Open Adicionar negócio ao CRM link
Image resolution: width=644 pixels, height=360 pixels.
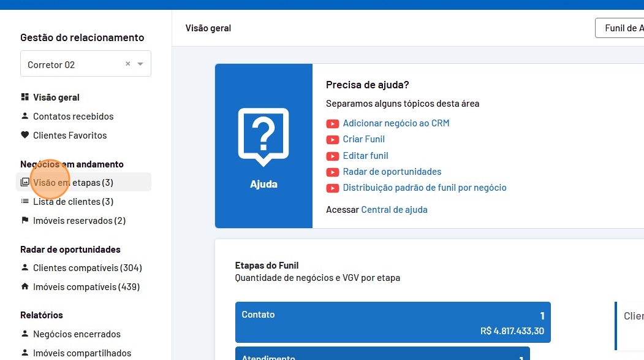coord(396,123)
